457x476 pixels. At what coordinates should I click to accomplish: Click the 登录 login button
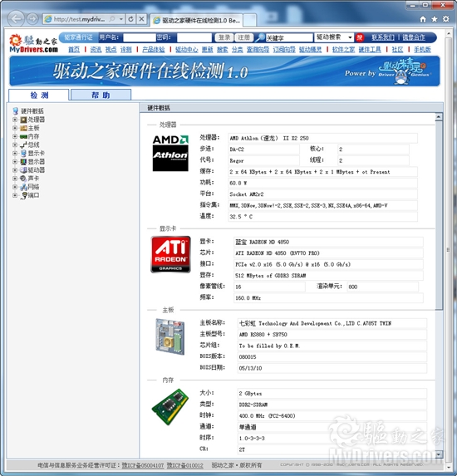[x=224, y=37]
